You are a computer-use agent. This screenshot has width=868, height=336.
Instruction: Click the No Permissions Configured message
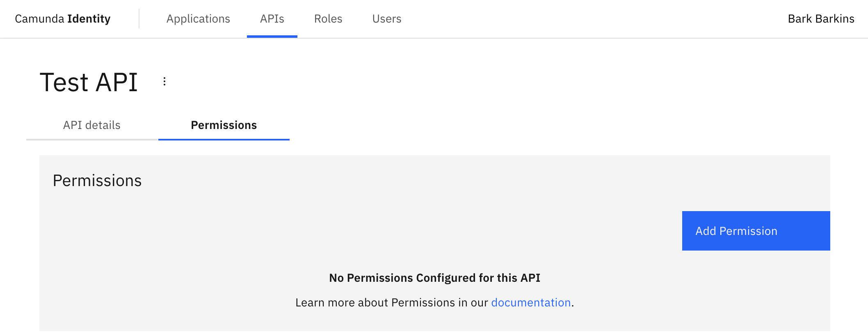click(434, 278)
